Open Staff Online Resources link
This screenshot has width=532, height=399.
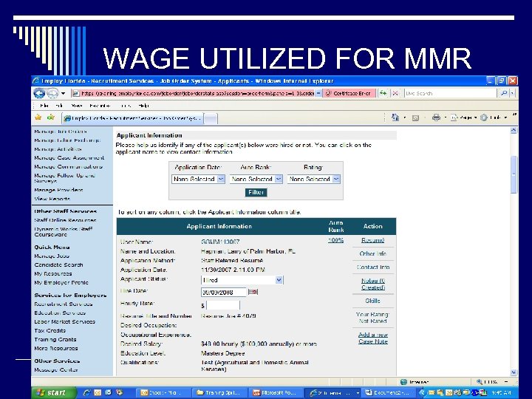pos(65,220)
